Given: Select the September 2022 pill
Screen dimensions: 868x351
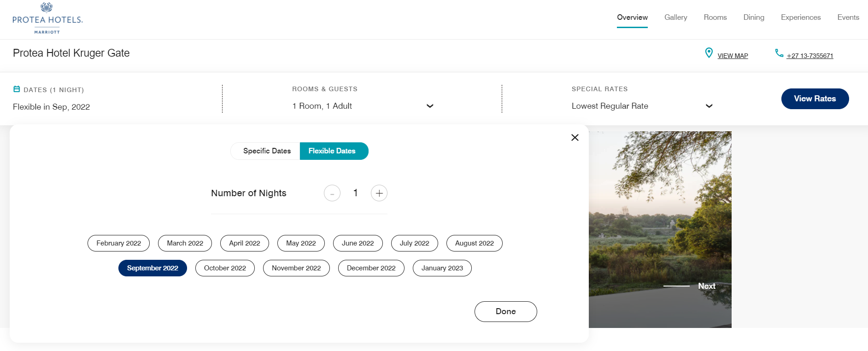Looking at the screenshot, I should coord(152,268).
